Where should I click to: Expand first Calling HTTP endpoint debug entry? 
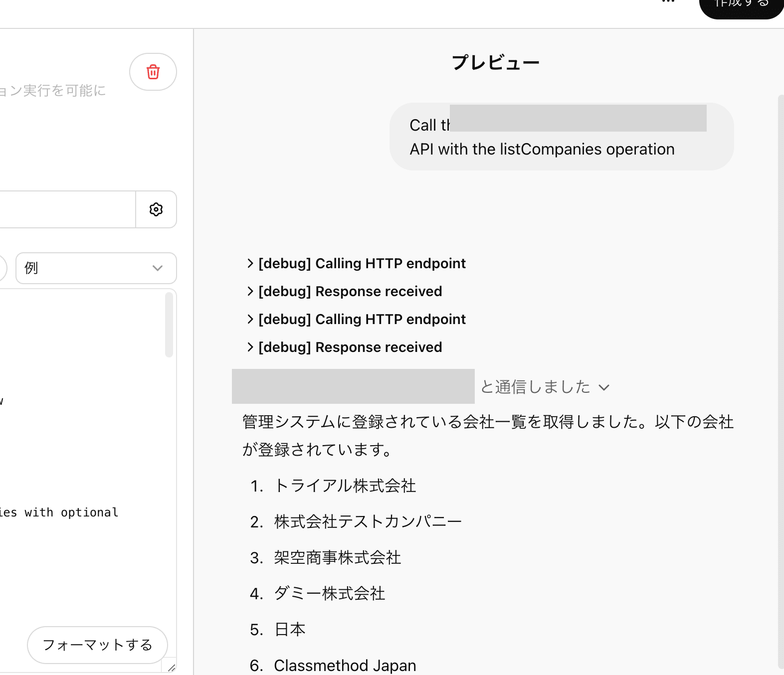tap(357, 263)
